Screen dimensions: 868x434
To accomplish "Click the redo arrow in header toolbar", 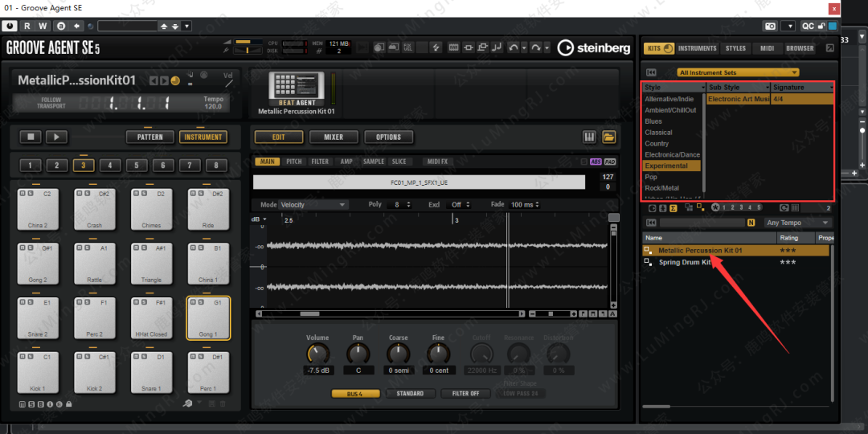I will tap(536, 48).
